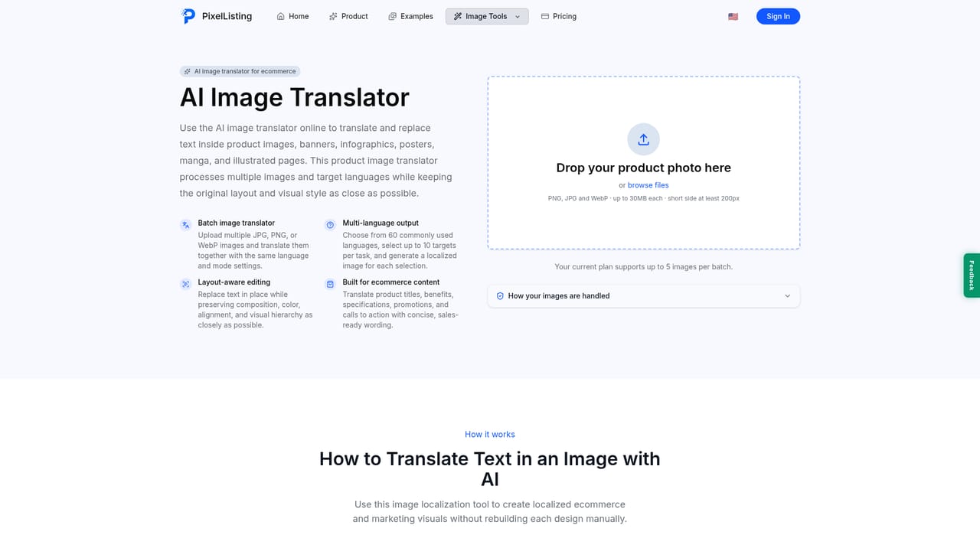980x551 pixels.
Task: Go to Examples page
Action: coord(410,16)
